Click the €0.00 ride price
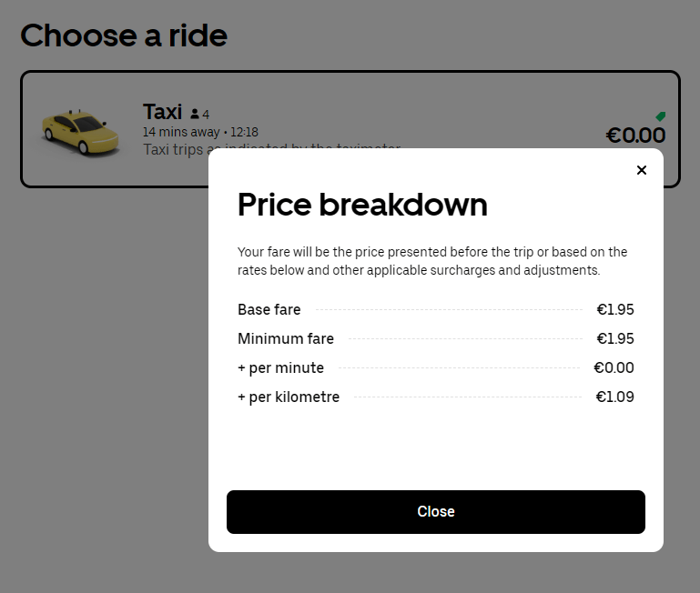 [x=635, y=136]
